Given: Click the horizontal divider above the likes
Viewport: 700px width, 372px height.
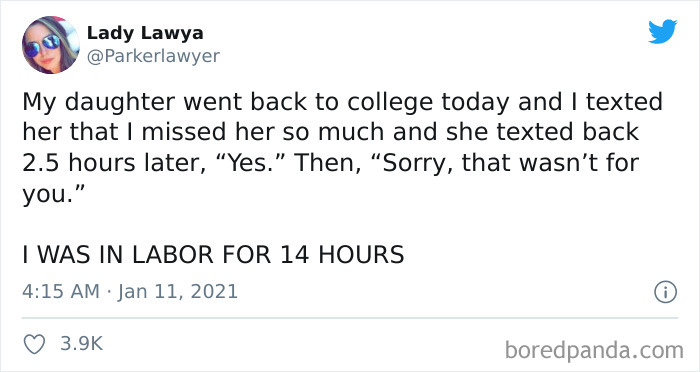Looking at the screenshot, I should point(350,318).
